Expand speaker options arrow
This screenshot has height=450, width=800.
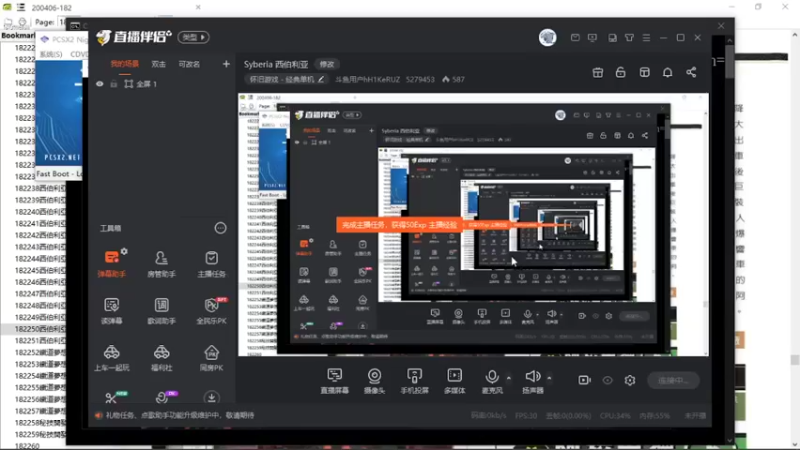[x=549, y=378]
